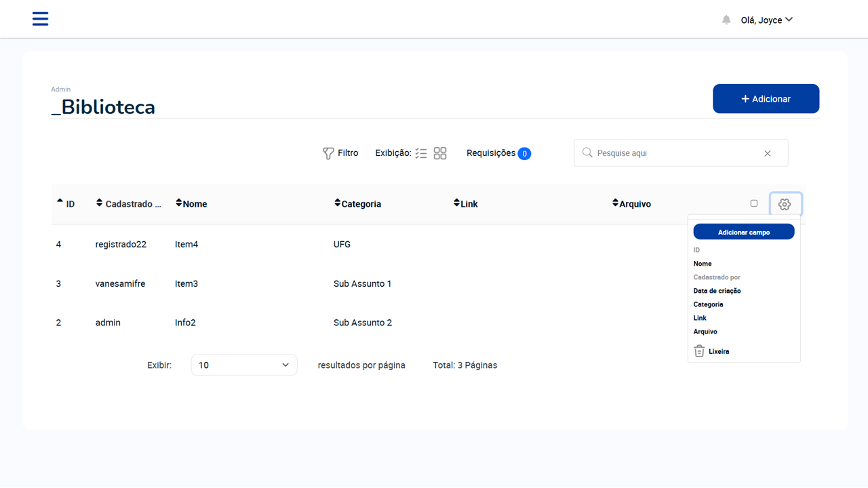Click the Admin breadcrumb above the title
Screen dimensions: 868x488
click(60, 89)
